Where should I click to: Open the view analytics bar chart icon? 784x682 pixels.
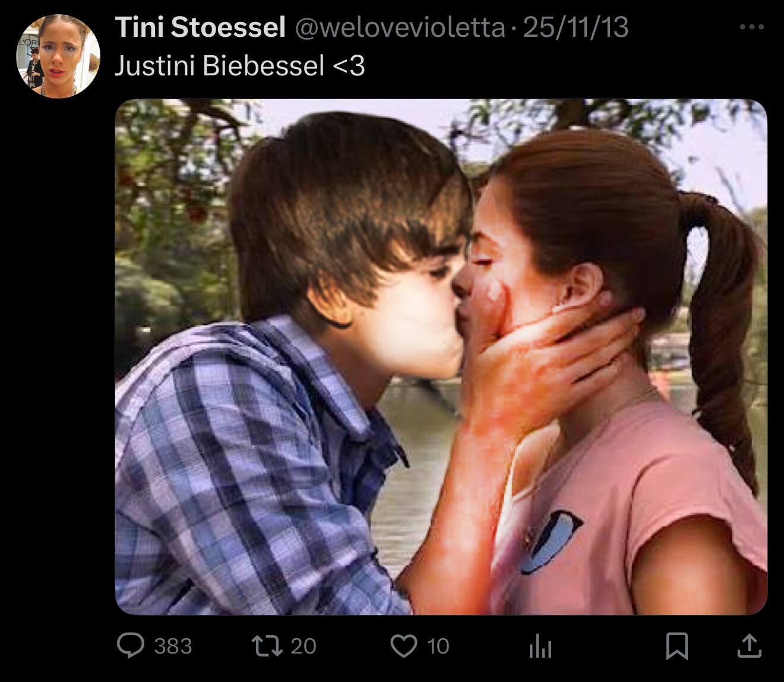540,646
